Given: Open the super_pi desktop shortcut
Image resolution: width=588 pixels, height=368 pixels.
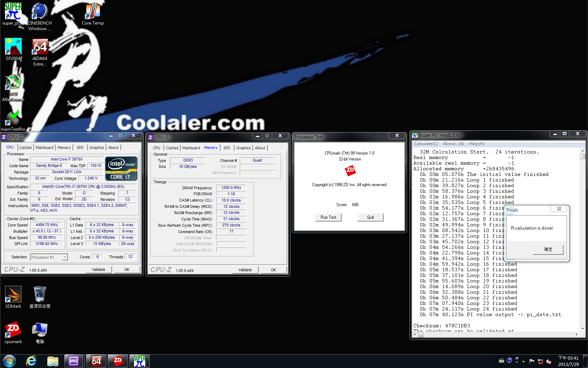Looking at the screenshot, I should click(x=13, y=14).
